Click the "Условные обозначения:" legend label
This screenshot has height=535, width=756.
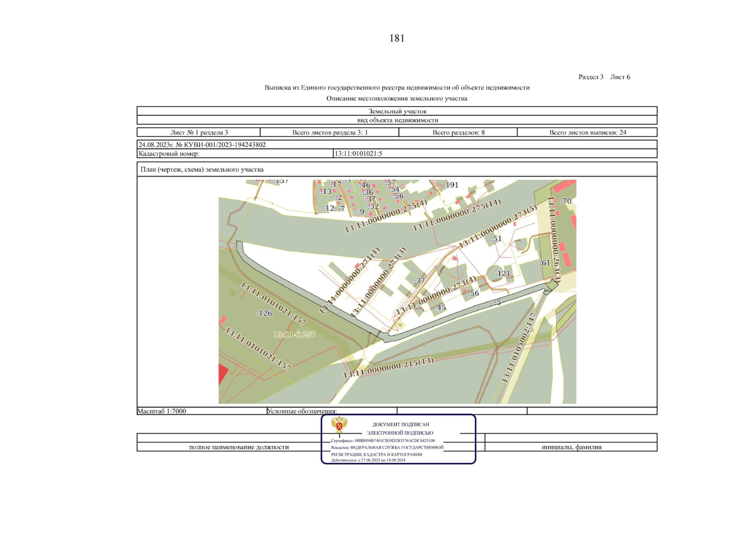pyautogui.click(x=302, y=411)
